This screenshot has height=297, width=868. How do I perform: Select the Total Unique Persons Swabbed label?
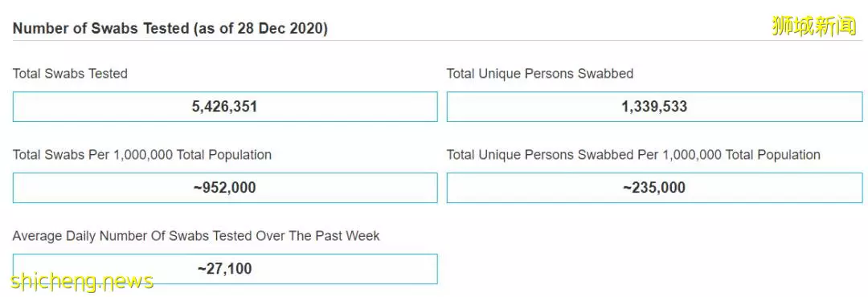[540, 74]
